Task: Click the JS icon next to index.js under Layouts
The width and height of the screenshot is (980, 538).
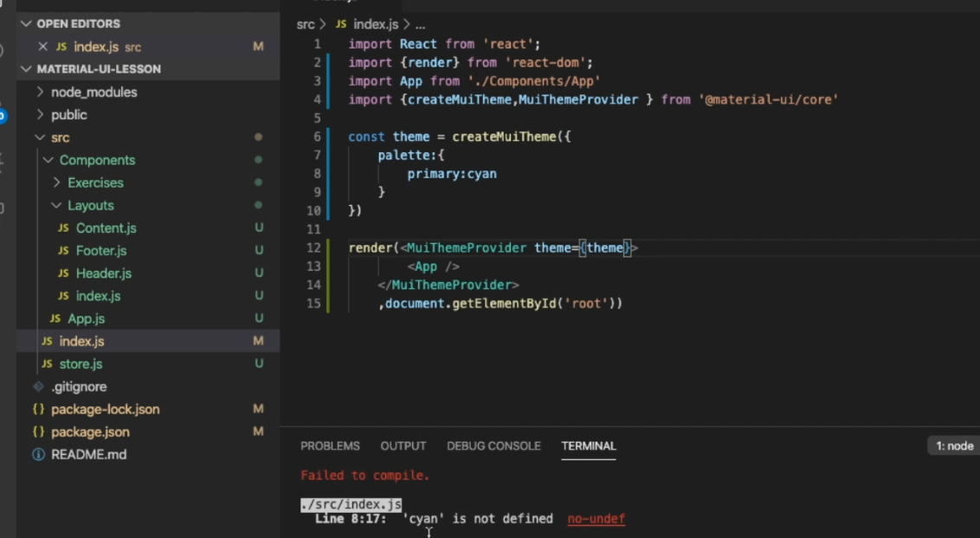Action: [x=64, y=295]
